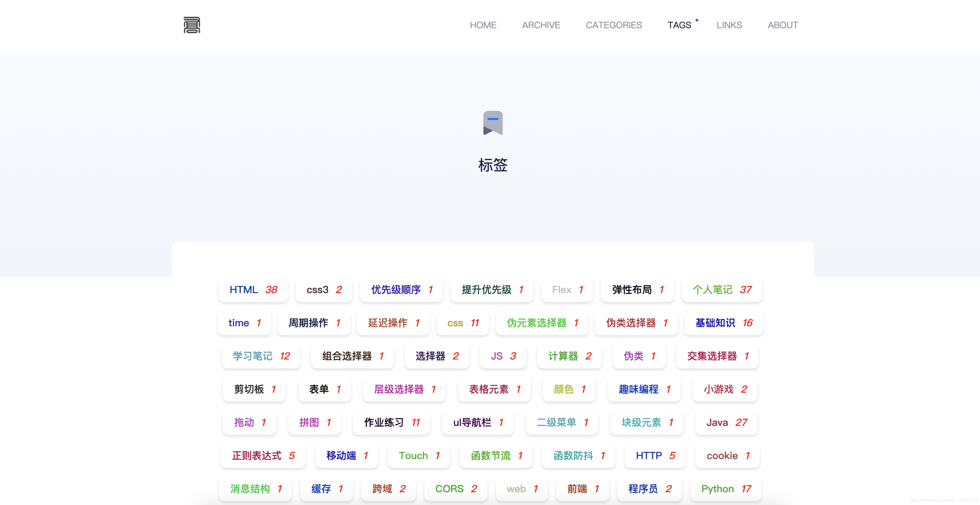
Task: Click the site logo icon top left
Action: [x=192, y=25]
